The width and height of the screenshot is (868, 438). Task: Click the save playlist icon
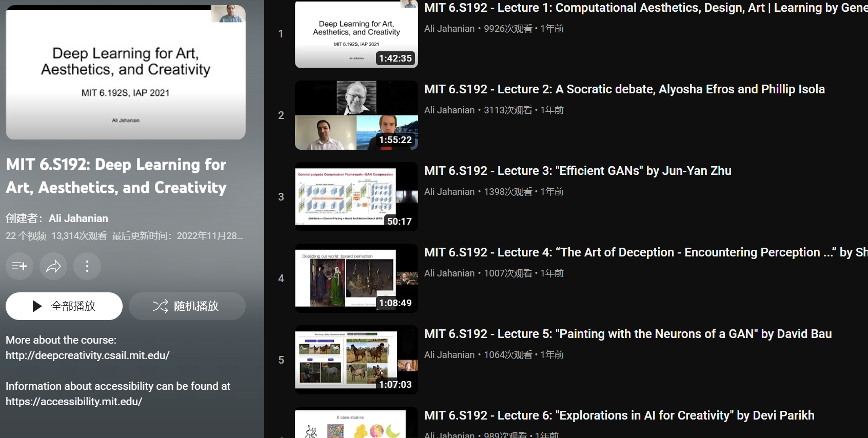19,266
